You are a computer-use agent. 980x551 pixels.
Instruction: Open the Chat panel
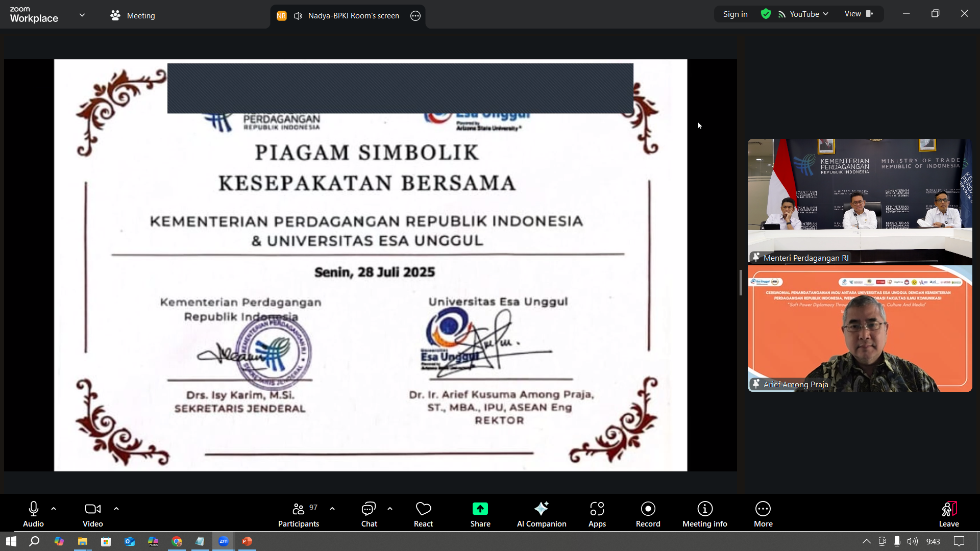point(369,514)
